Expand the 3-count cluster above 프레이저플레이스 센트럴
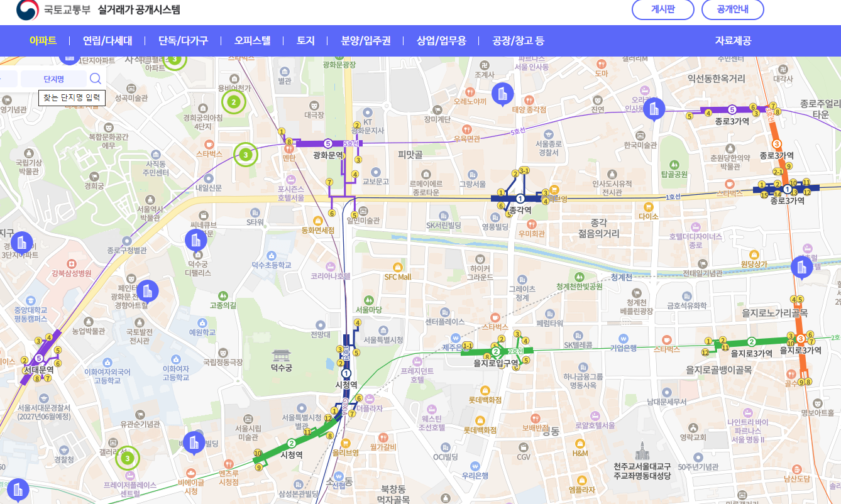Screen dimensions: 841x504 pos(128,459)
